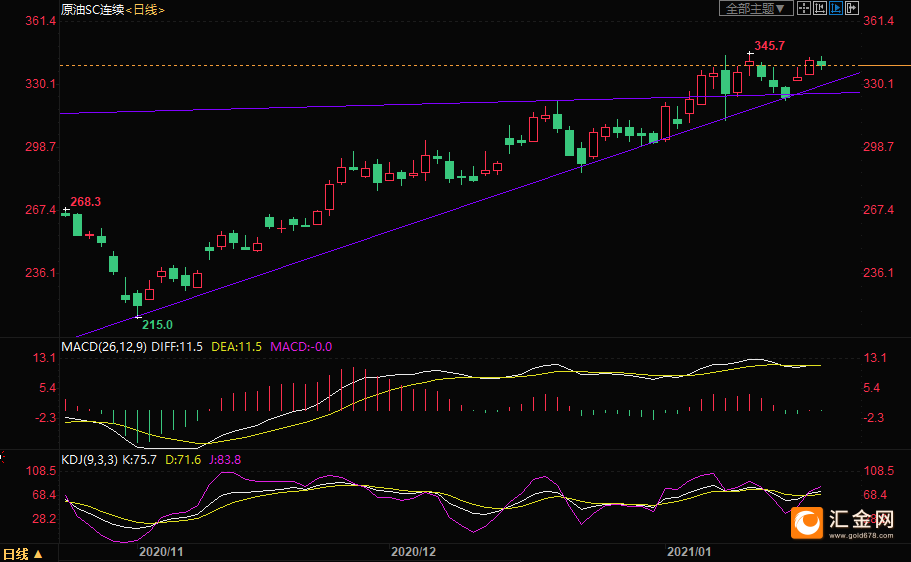Click the MACD:-0.0 value
The width and height of the screenshot is (911, 562).
point(301,347)
